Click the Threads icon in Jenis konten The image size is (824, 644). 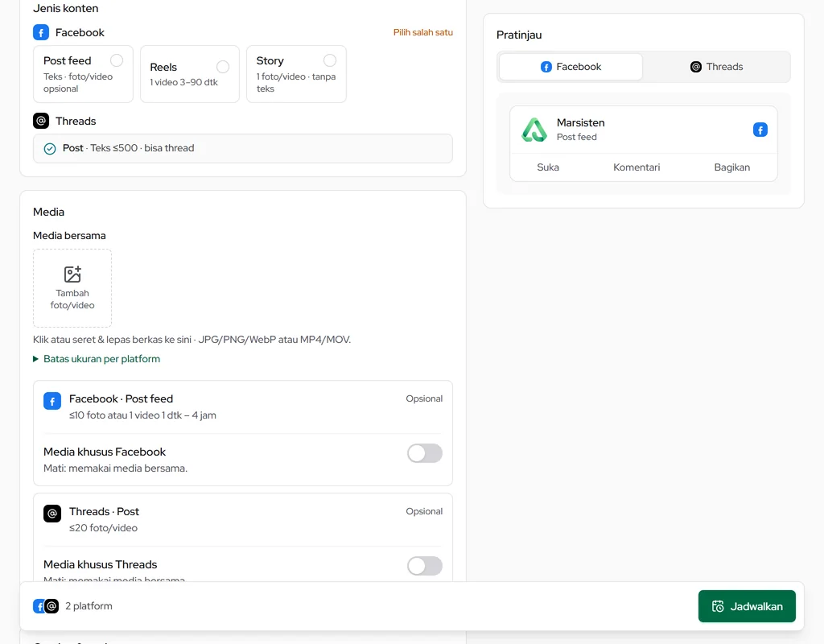[41, 121]
